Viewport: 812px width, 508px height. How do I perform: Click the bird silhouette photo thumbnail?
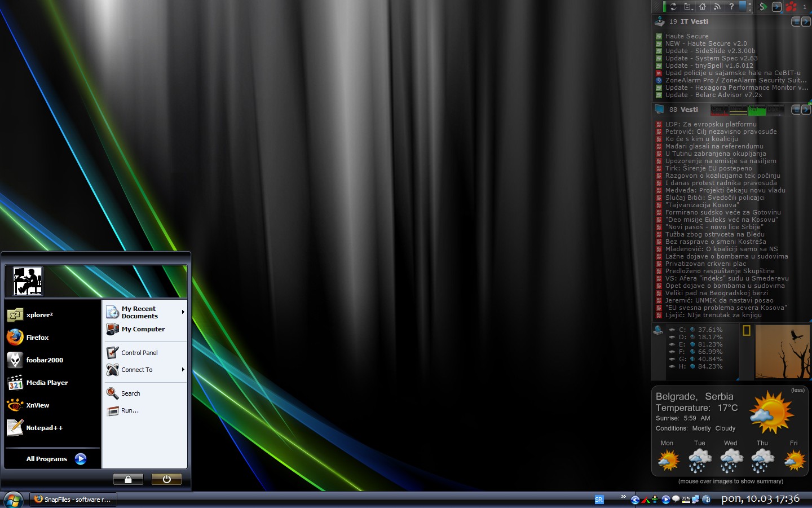782,351
